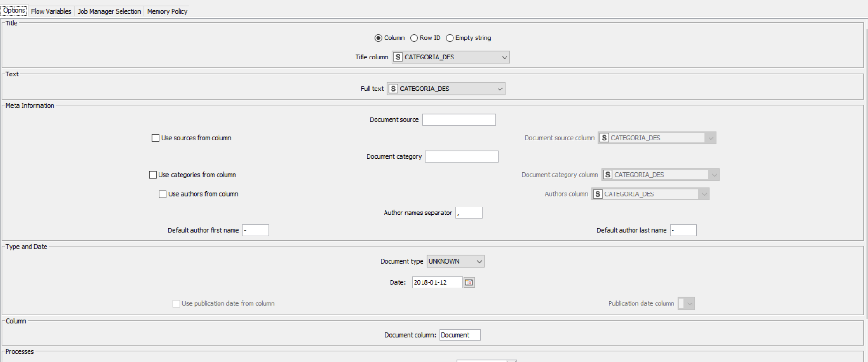The image size is (868, 362).
Task: Toggle Use authors from column checkbox
Action: [x=163, y=194]
